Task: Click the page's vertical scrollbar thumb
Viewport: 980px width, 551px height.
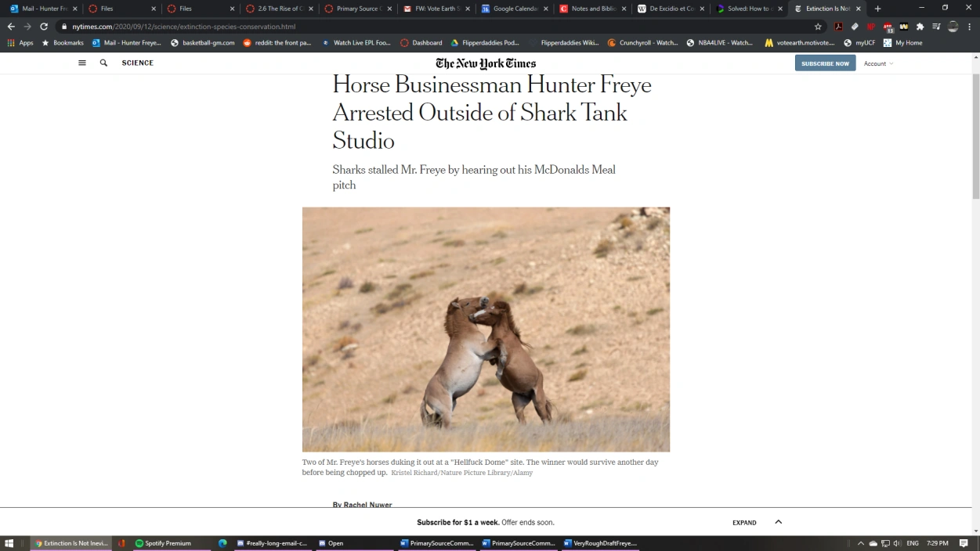Action: pos(975,137)
